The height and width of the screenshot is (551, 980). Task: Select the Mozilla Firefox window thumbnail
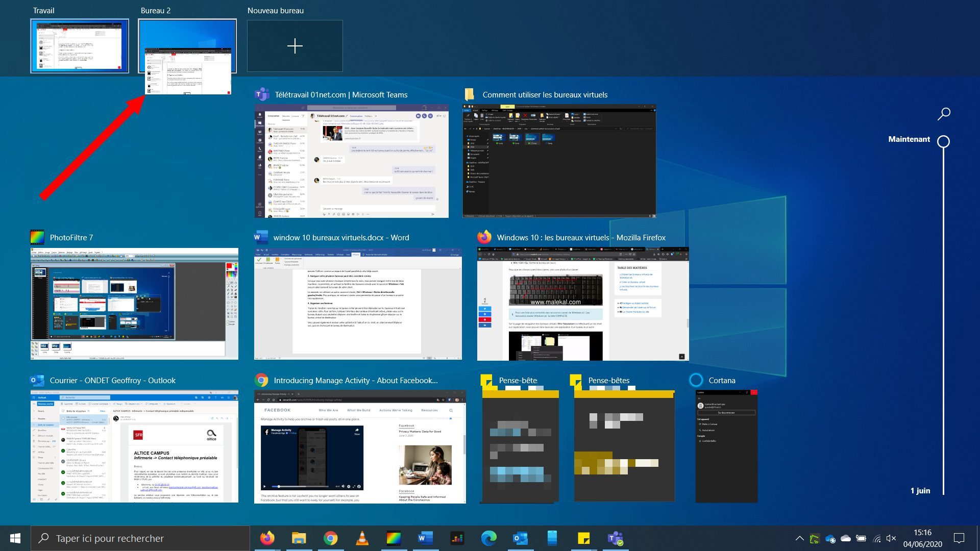(583, 304)
